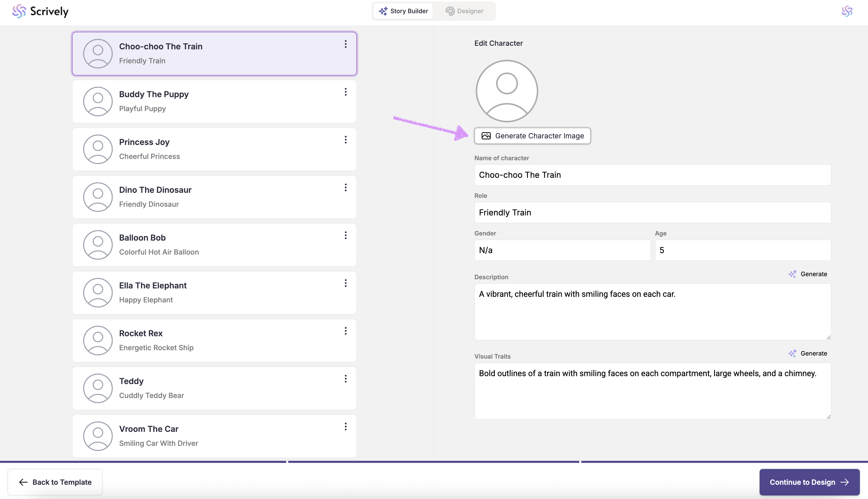Click the image icon in Generate Character Image

(486, 136)
